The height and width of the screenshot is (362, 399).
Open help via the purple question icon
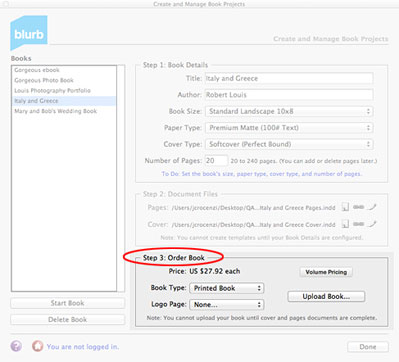[16, 346]
